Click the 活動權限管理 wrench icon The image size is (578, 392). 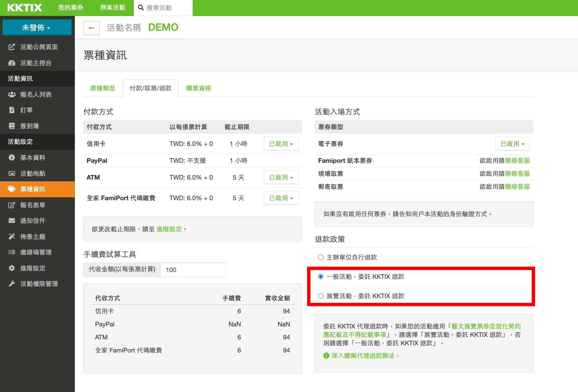[12, 284]
